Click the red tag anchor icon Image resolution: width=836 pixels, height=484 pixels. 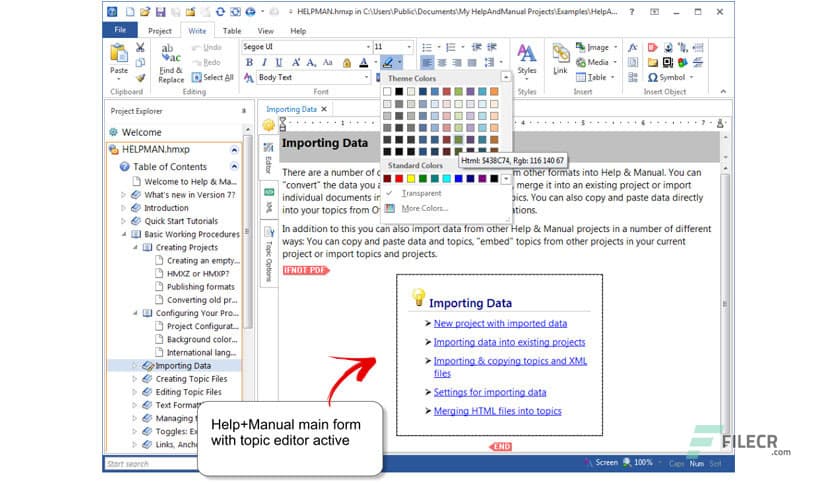pyautogui.click(x=653, y=47)
